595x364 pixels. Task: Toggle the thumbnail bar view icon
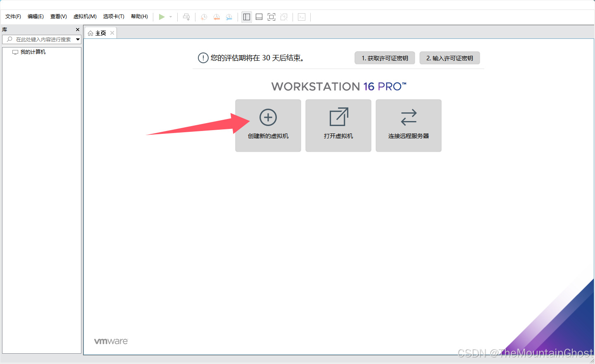click(x=259, y=17)
